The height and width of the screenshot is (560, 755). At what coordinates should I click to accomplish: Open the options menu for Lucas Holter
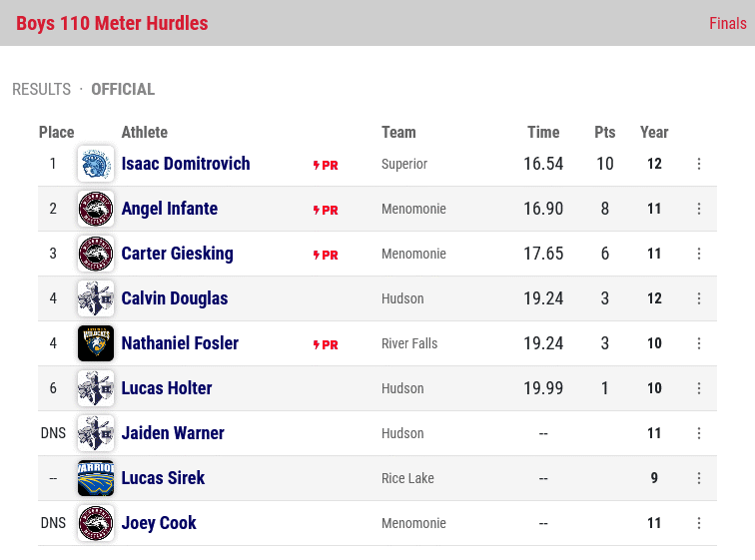point(699,388)
